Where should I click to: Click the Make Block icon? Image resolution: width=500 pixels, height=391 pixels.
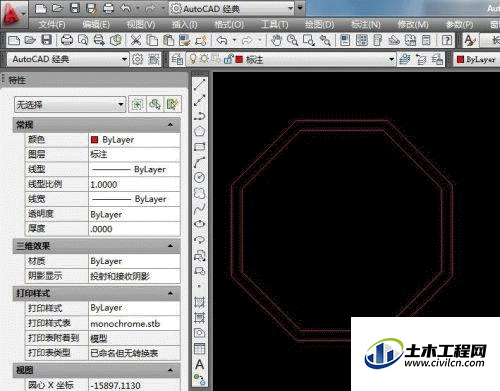coord(200,271)
